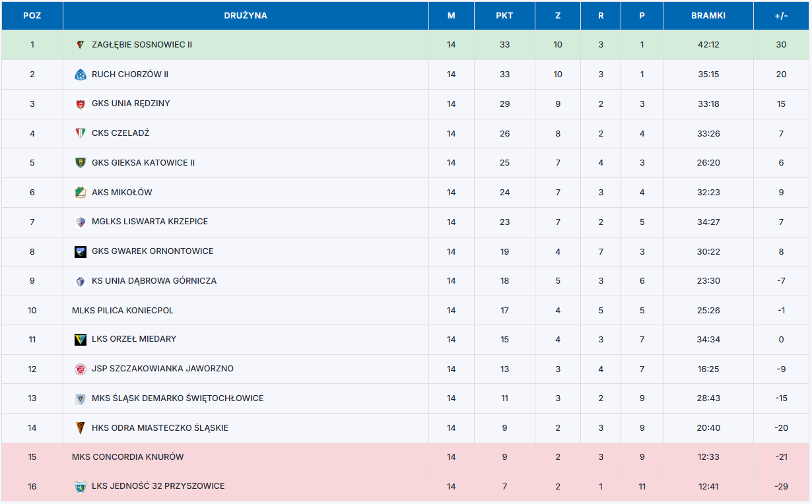Click the Jedność 32 Przyszowice crest
This screenshot has width=812, height=504.
click(81, 487)
